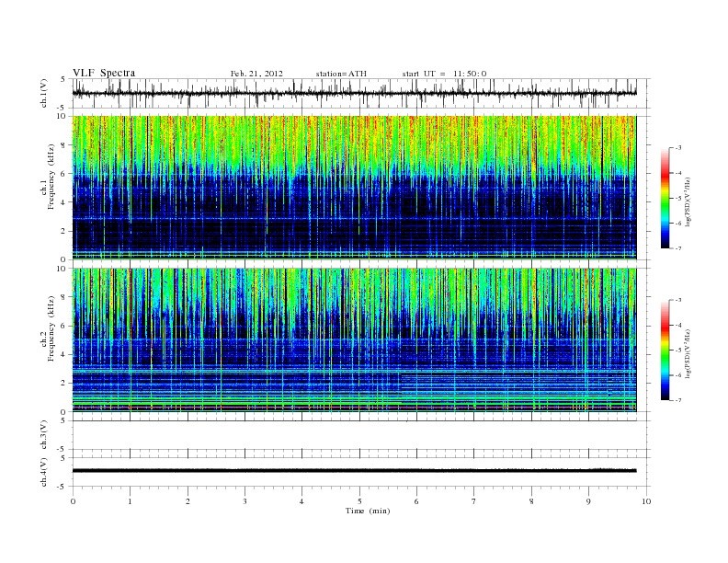This screenshot has width=728, height=563.
Task: Click time axis tick label "1"
Action: point(130,501)
